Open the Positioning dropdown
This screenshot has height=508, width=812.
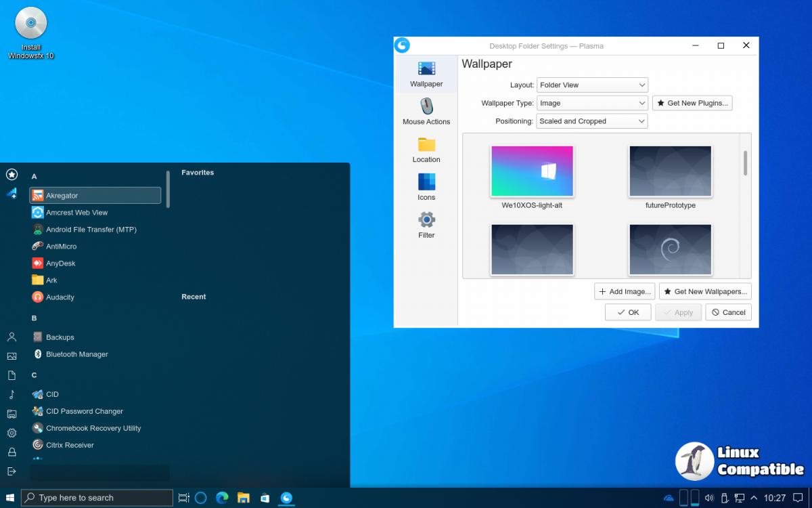point(592,121)
